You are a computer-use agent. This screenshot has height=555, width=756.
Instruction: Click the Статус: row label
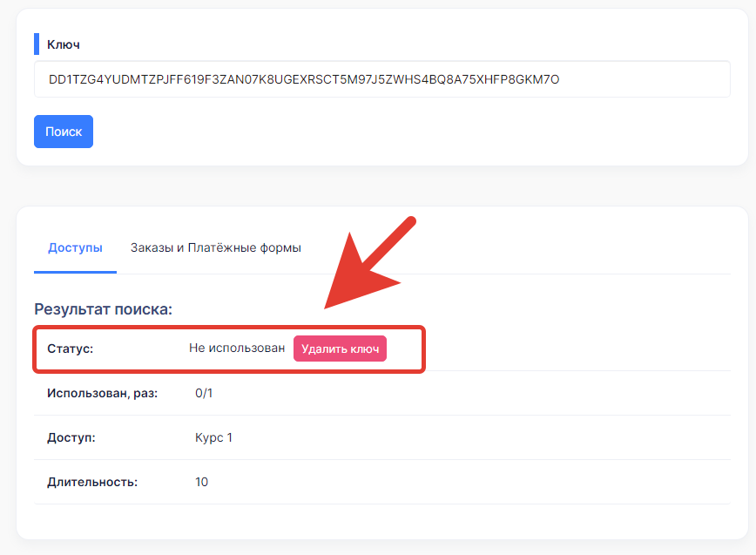tap(70, 349)
